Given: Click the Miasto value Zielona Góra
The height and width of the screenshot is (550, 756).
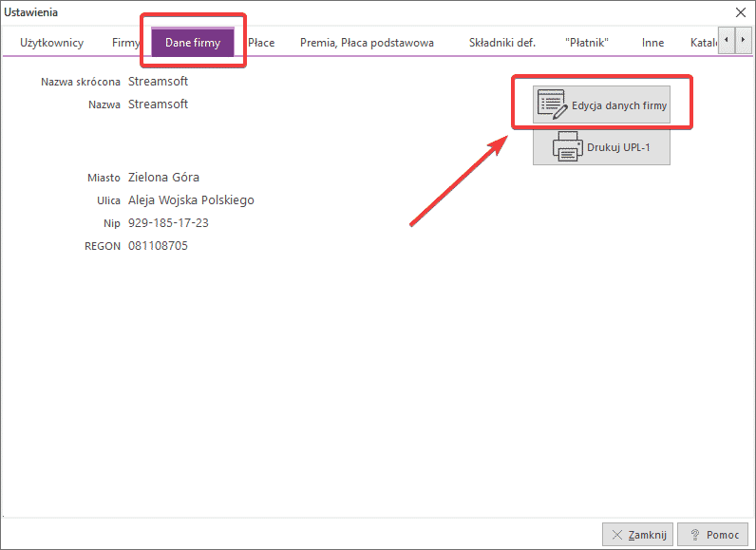Looking at the screenshot, I should 163,178.
